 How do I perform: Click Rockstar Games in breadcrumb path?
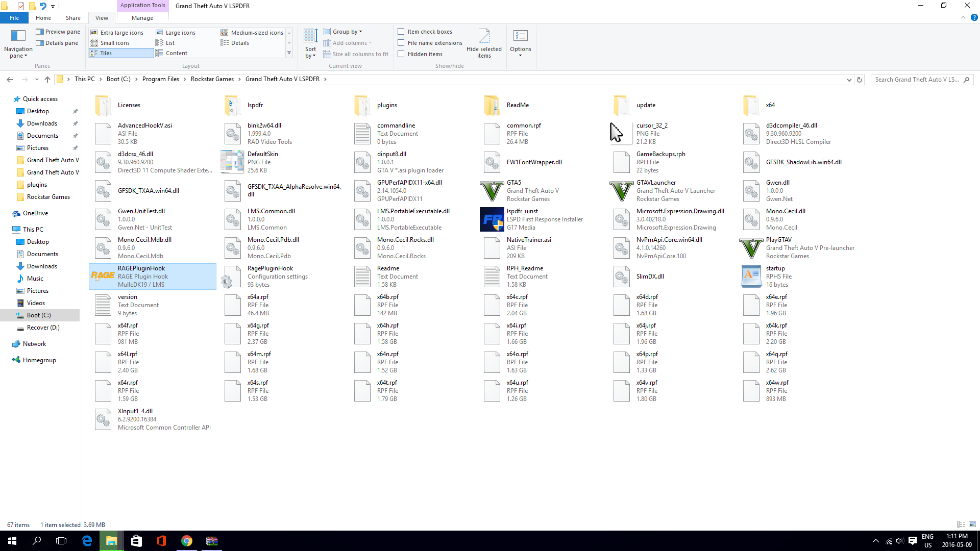point(212,79)
